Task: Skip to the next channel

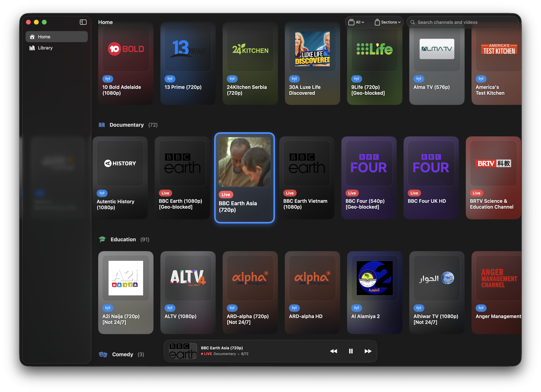Action: 368,351
